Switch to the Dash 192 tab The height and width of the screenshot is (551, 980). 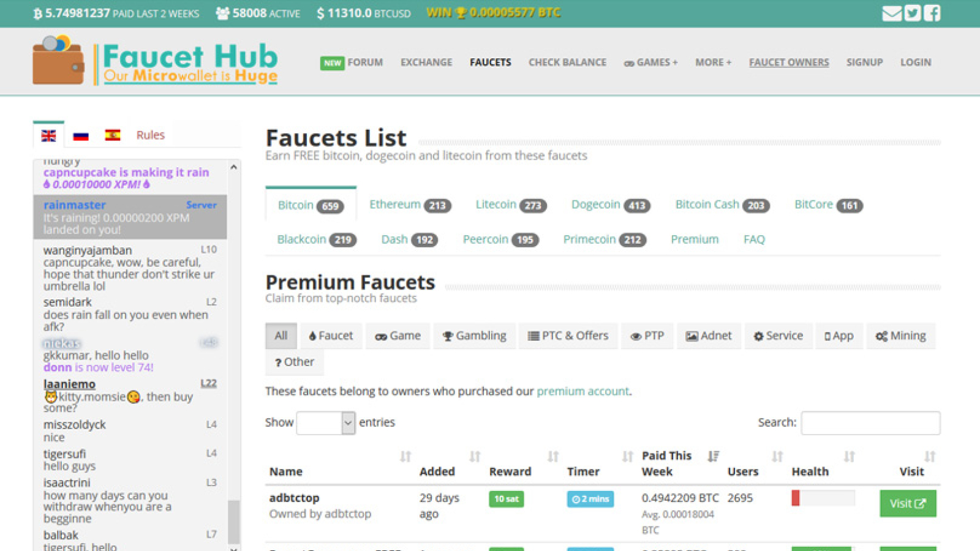(x=410, y=239)
